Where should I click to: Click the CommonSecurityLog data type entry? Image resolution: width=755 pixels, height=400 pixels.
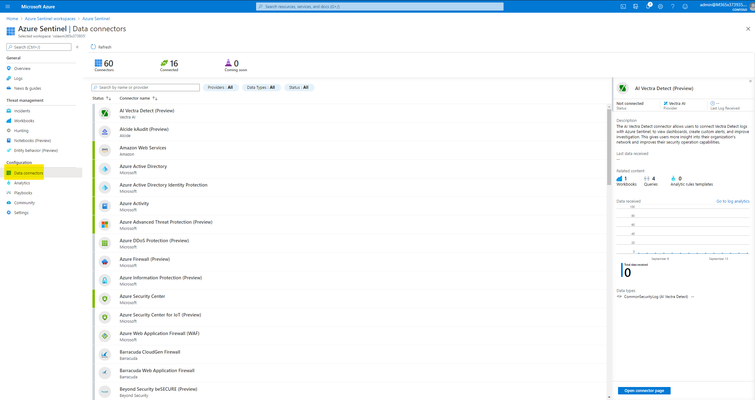coord(655,297)
